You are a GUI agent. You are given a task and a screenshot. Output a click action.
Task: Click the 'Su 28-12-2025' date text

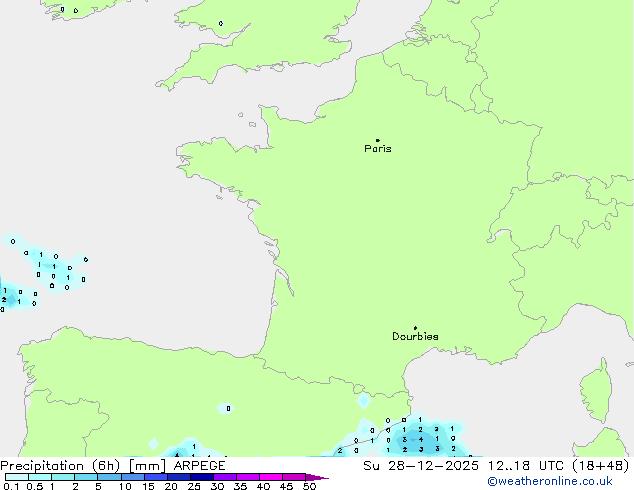tap(421, 466)
